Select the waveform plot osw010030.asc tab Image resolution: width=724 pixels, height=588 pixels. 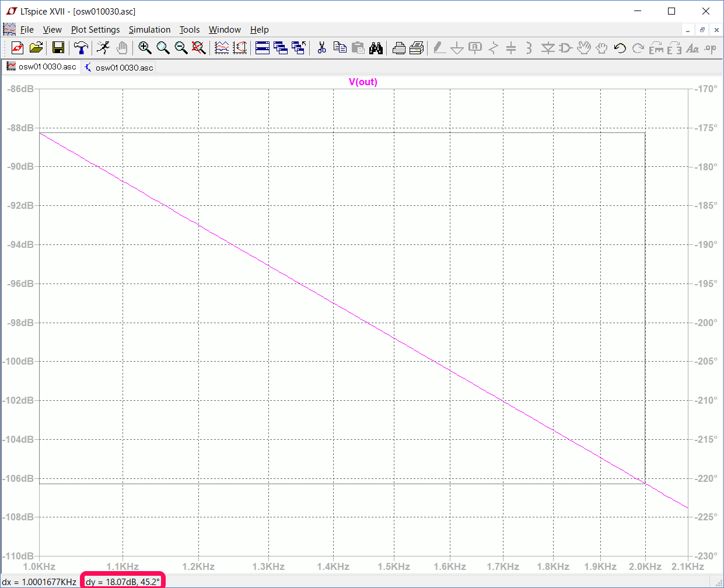tap(41, 67)
